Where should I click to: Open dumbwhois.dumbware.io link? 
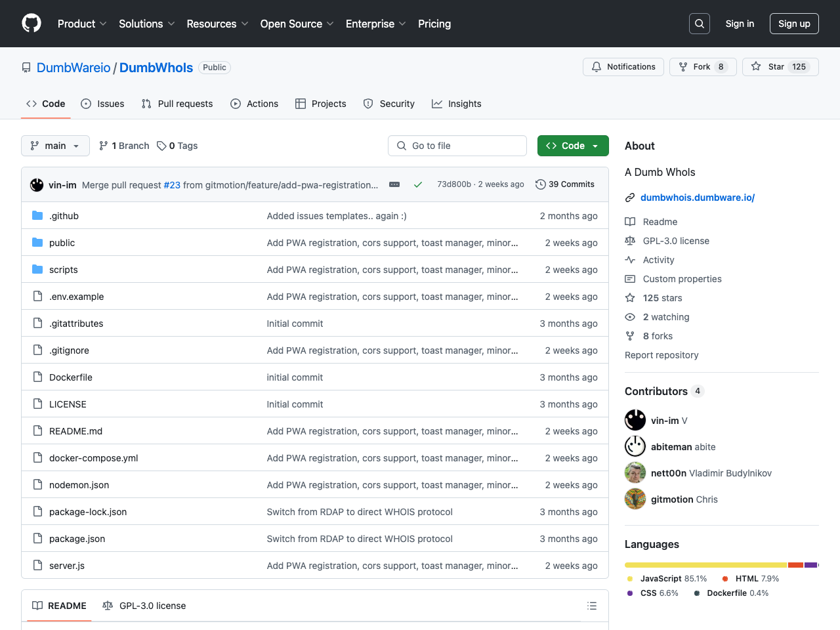click(x=698, y=198)
